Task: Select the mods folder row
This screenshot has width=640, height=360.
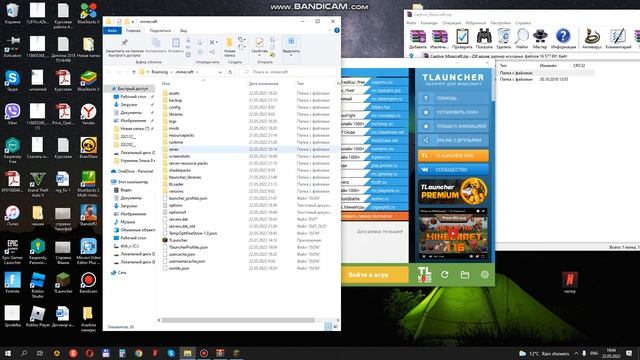Action: (250, 128)
